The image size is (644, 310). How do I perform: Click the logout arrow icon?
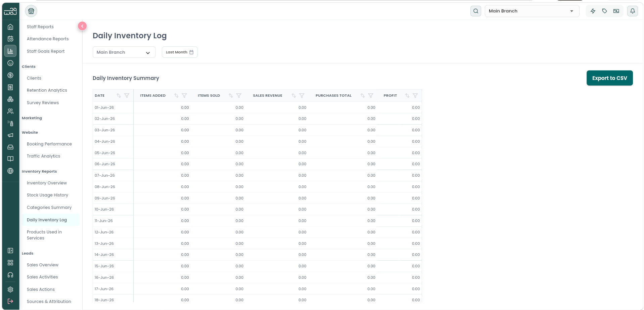[x=10, y=301]
